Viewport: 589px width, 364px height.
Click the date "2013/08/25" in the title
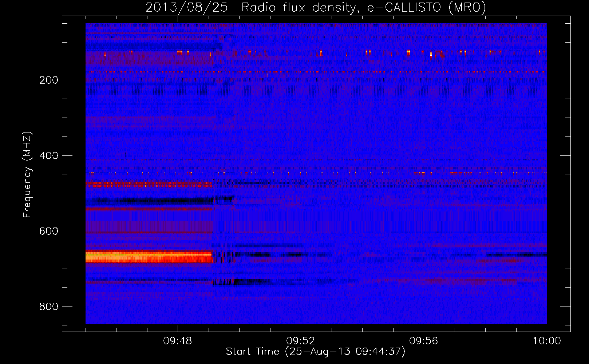pyautogui.click(x=187, y=7)
